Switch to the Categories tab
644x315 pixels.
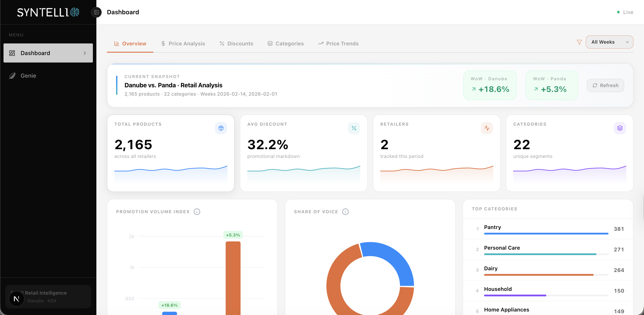tap(285, 44)
